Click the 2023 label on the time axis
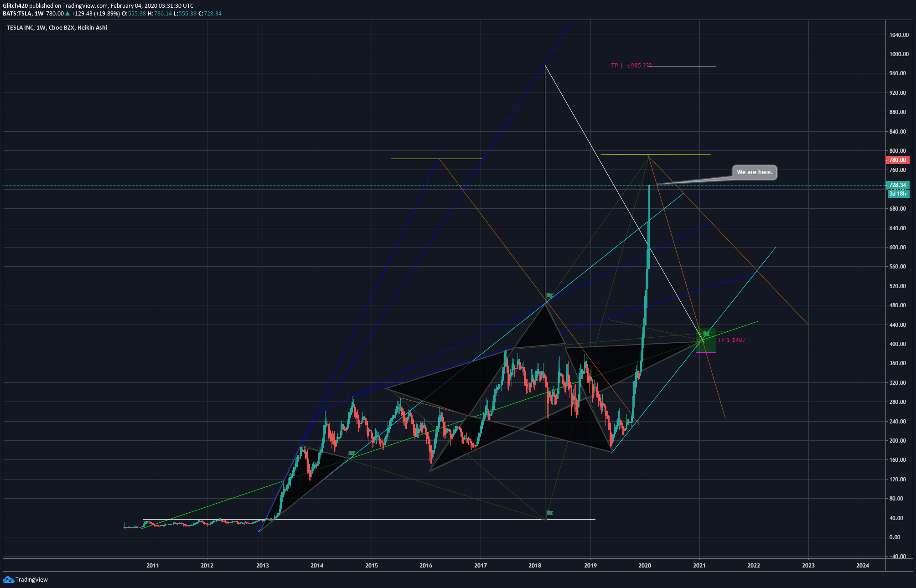The height and width of the screenshot is (588, 916). coord(808,566)
